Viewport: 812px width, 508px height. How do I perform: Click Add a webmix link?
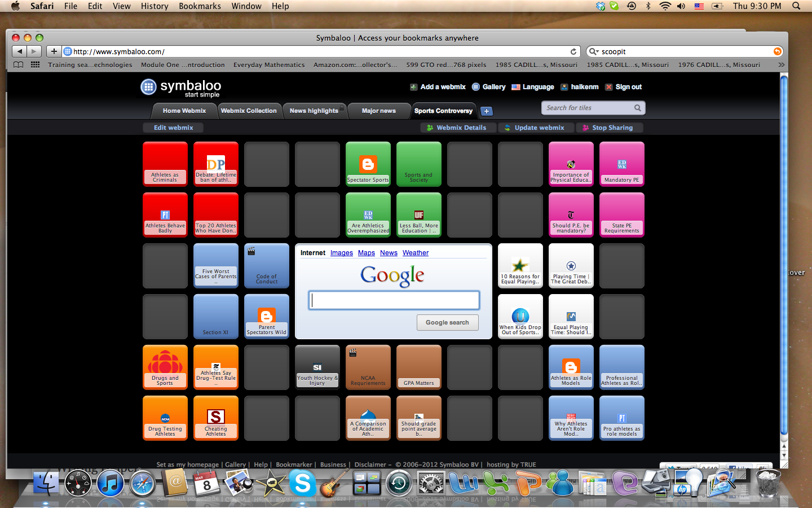pyautogui.click(x=438, y=87)
